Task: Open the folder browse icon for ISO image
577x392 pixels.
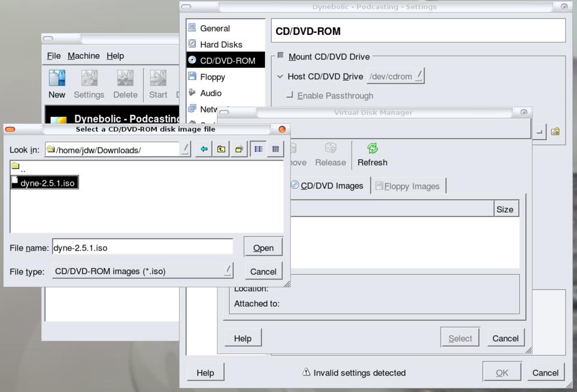Action: [x=555, y=132]
